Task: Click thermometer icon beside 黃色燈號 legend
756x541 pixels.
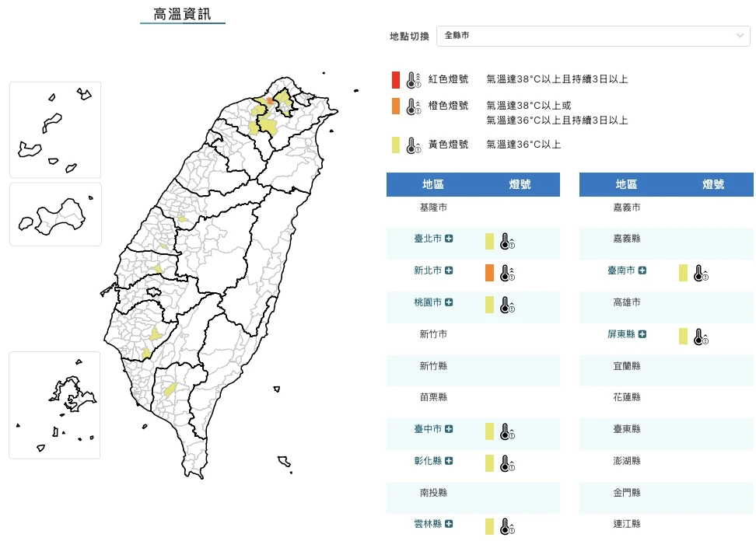Action: (414, 145)
